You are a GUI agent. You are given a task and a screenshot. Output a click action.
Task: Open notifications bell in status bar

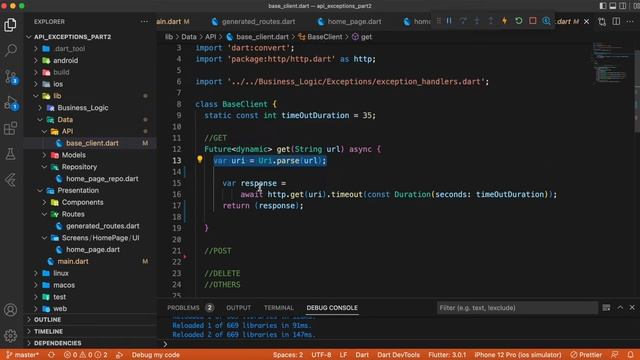(631, 355)
